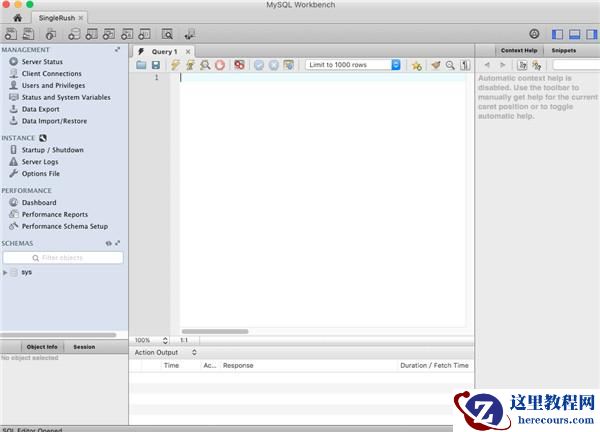
Task: Search table data icon in main toolbar
Action: [x=167, y=34]
